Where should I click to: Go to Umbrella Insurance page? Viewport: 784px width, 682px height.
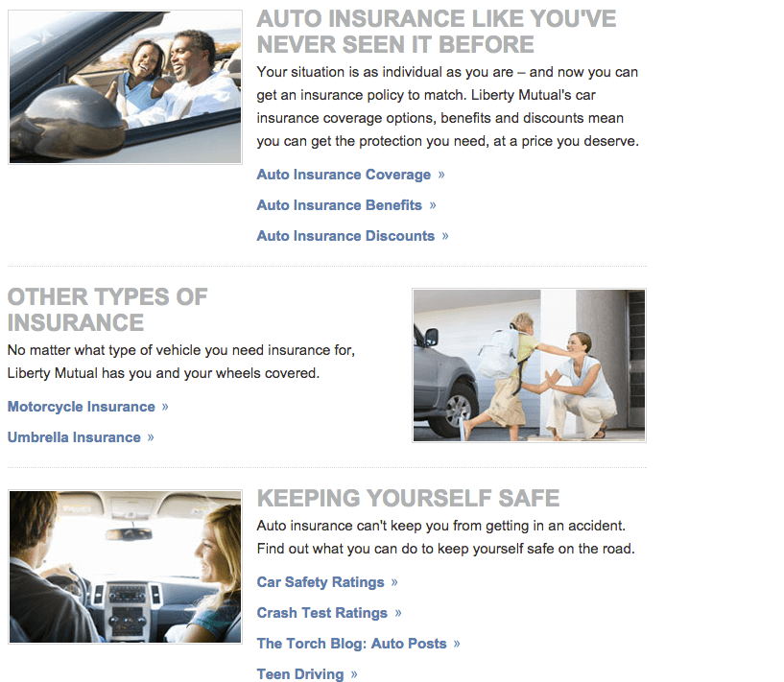point(74,437)
